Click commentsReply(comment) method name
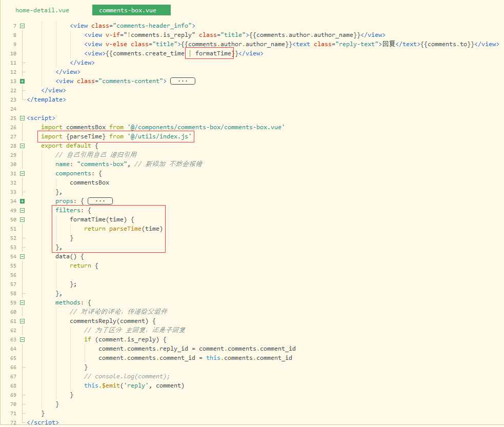Image resolution: width=504 pixels, height=427 pixels. click(x=109, y=321)
